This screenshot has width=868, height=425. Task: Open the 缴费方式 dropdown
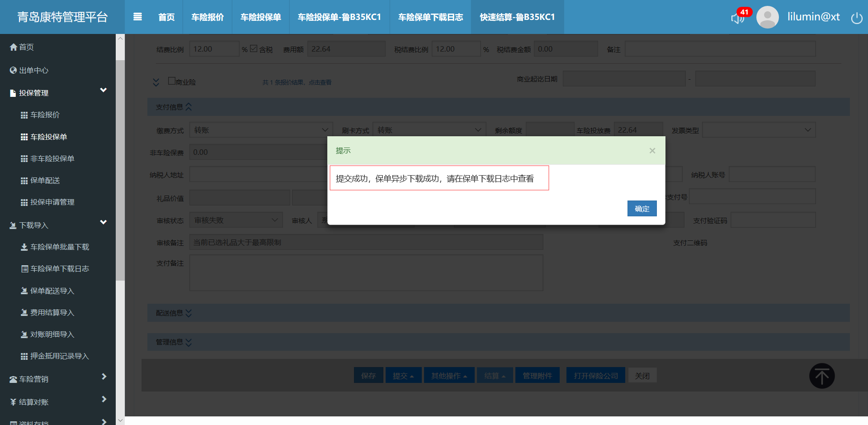261,130
